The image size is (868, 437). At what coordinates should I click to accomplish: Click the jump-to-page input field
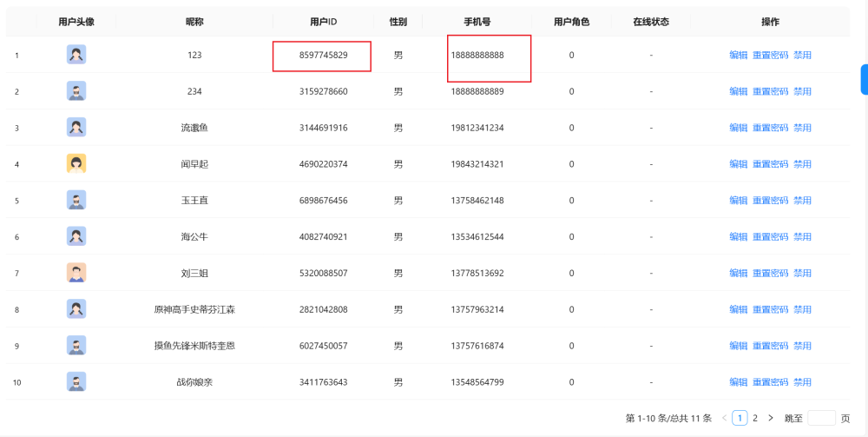tap(821, 418)
